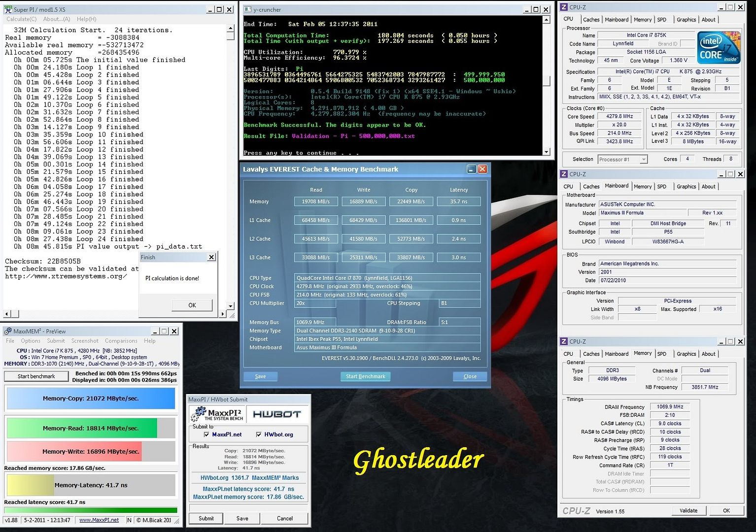Click the Super PI title bar icon
Screen dimensions: 756x532
coord(8,9)
